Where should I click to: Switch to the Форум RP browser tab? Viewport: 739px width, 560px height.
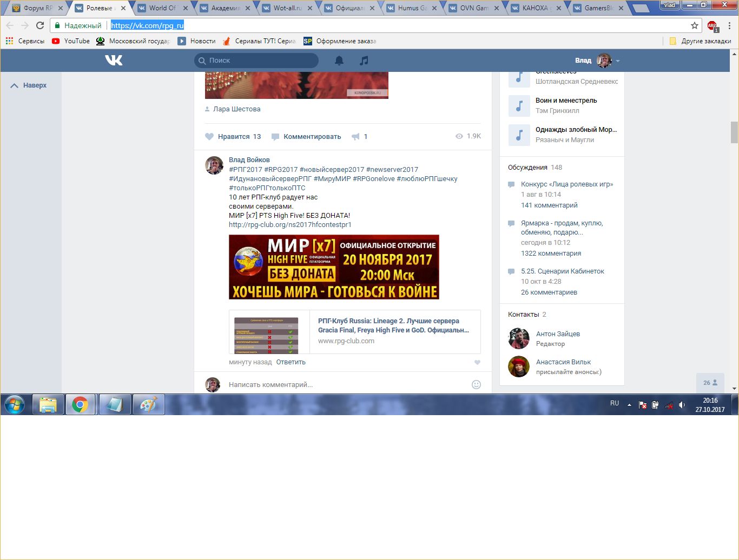pyautogui.click(x=37, y=8)
